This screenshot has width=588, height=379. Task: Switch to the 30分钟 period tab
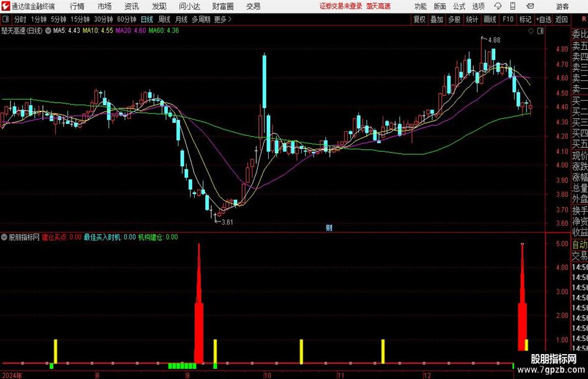(x=103, y=19)
